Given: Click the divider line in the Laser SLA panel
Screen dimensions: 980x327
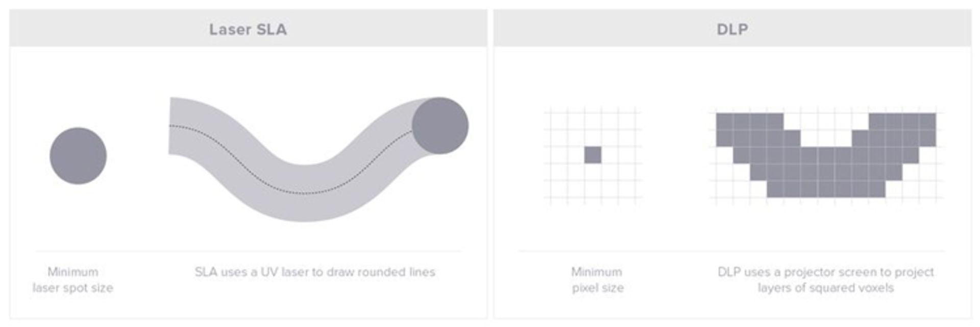Looking at the screenshot, I should [x=248, y=251].
